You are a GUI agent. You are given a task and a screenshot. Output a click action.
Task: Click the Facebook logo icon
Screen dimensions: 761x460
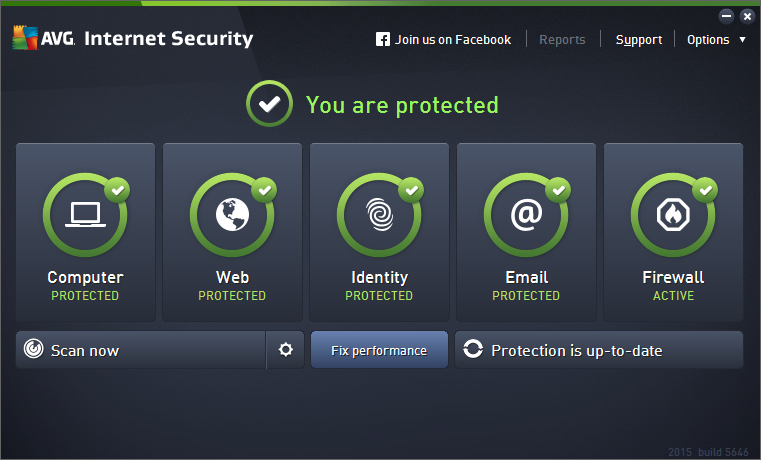tap(383, 40)
